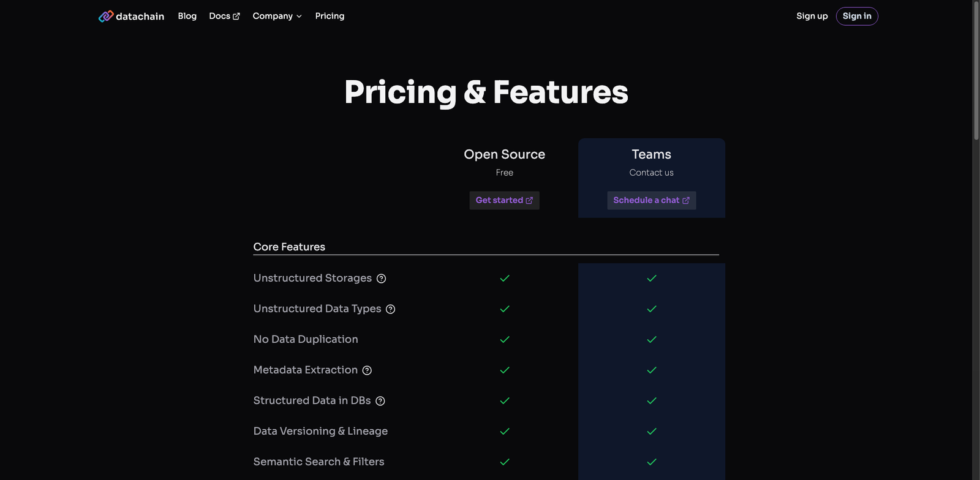Click the Free price text

coord(505,173)
